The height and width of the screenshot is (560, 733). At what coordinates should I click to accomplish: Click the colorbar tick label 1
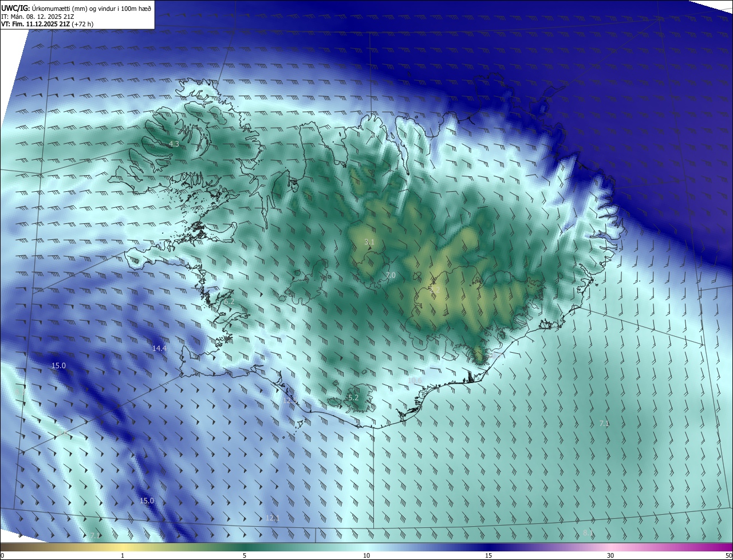(x=123, y=555)
